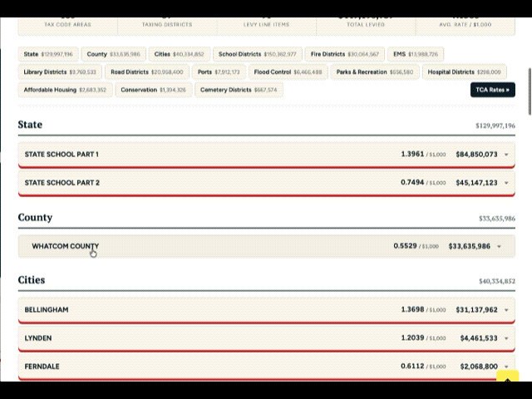Click the page vertical scrollbar thumb
Screen dimensions: 532x399
click(530, 91)
